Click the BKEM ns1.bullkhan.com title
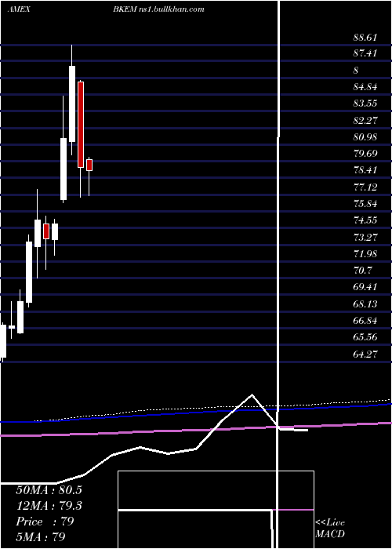 pos(158,9)
